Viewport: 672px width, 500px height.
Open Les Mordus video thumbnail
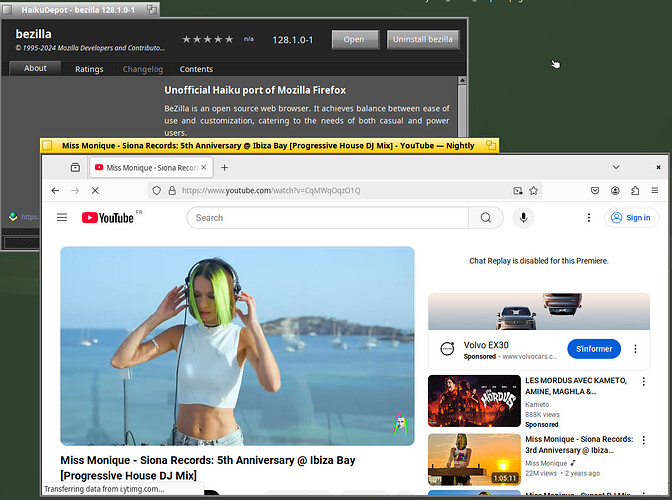point(474,401)
